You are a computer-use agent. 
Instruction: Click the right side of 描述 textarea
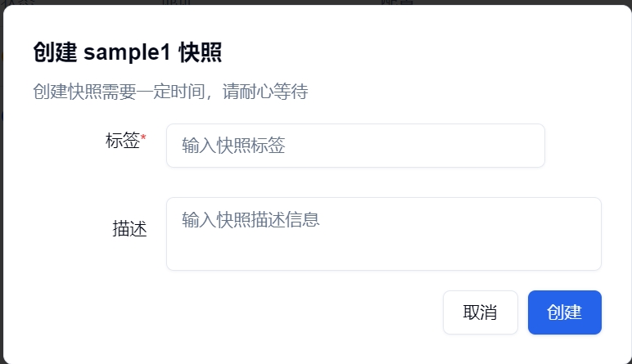[564, 234]
